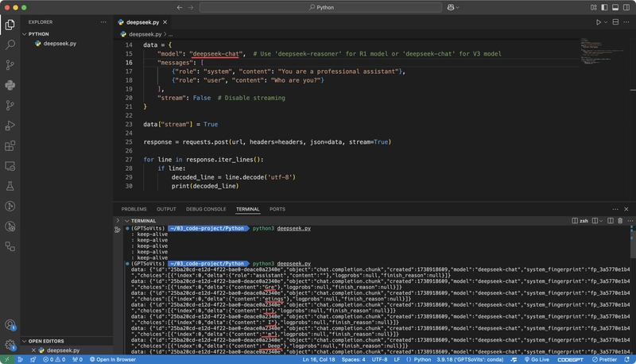636x364 pixels.
Task: Expand the terminal side arrow
Action: 118,221
